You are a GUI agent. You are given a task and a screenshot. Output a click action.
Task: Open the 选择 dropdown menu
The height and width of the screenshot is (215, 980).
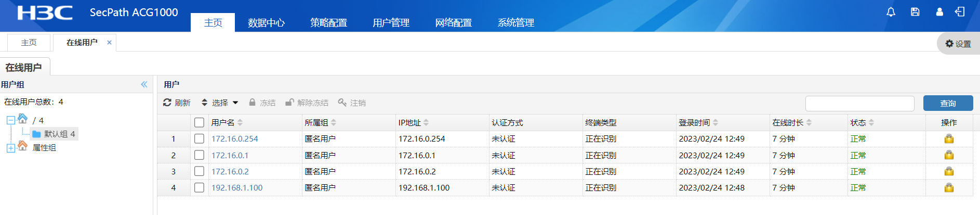click(220, 103)
